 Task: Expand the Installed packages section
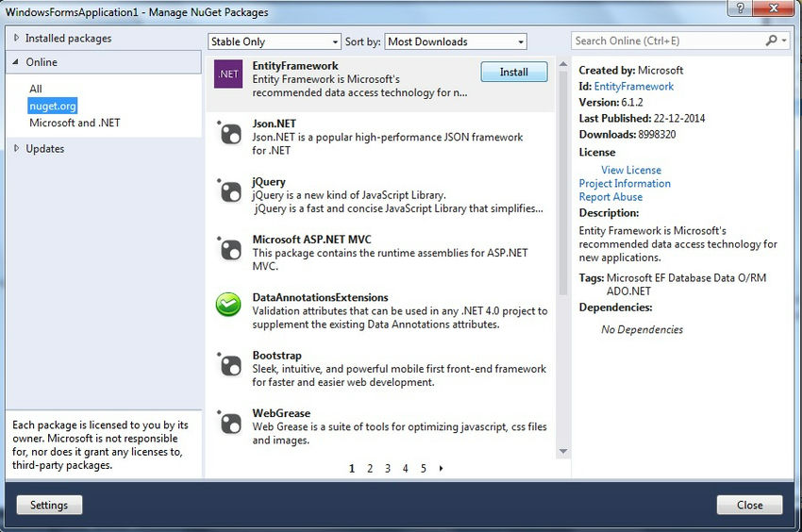[16, 38]
